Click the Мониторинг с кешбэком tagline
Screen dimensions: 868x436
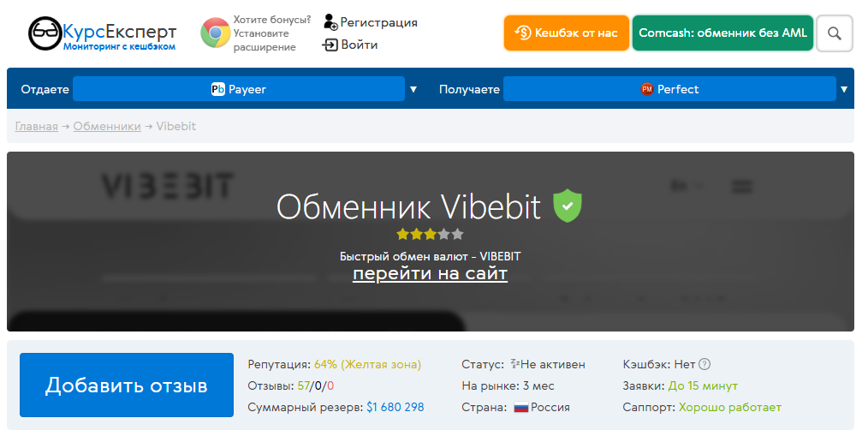tap(119, 46)
